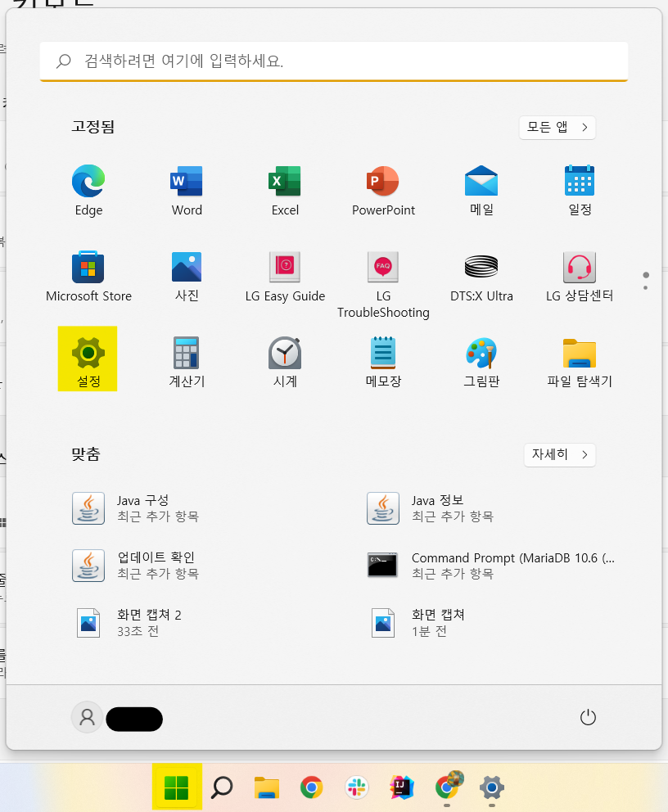Open the 시계 (Clock) app
Image resolution: width=668 pixels, height=812 pixels.
pyautogui.click(x=285, y=362)
